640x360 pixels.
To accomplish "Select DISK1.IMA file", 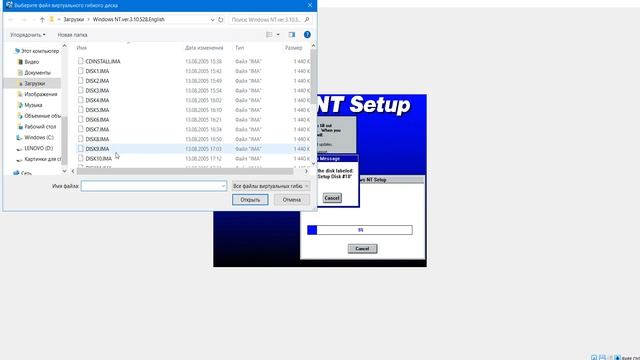I will tap(97, 71).
